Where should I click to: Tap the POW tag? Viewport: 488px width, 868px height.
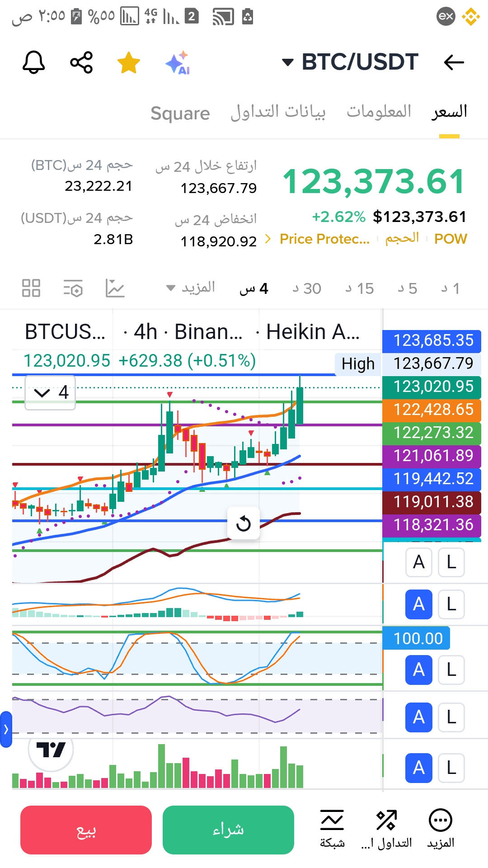coord(450,239)
